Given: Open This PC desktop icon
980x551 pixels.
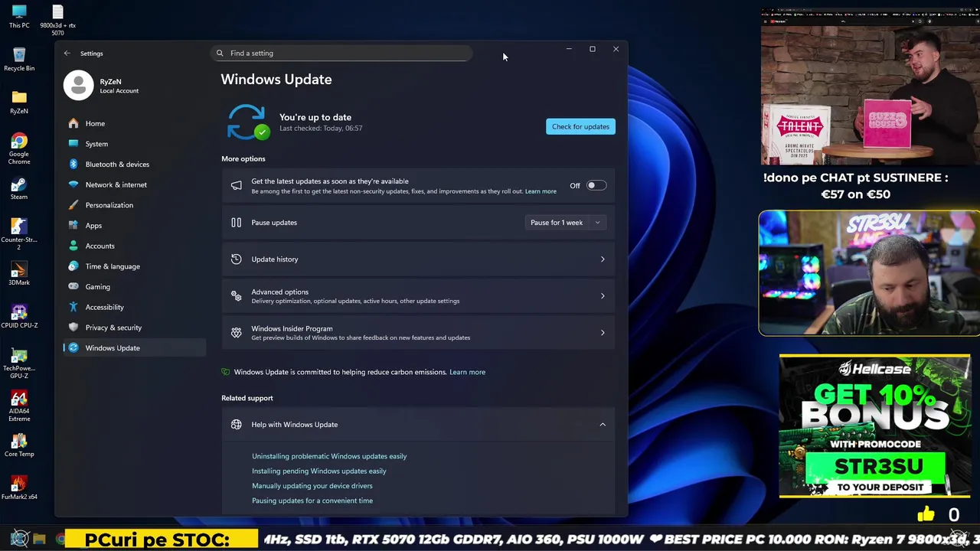Looking at the screenshot, I should point(19,16).
